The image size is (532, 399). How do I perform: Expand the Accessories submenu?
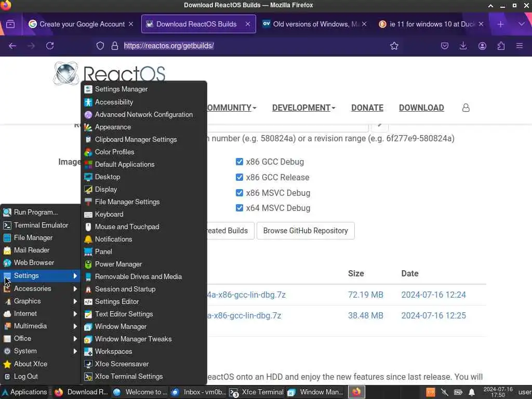pos(41,289)
